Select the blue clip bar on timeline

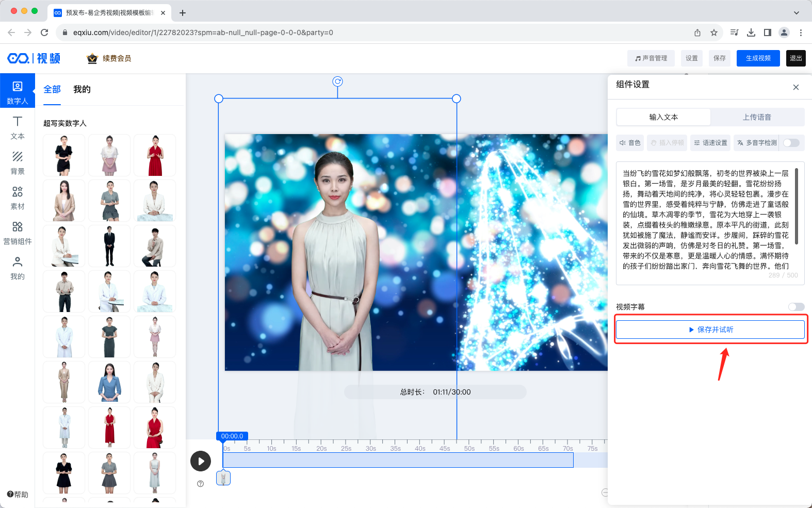(x=398, y=460)
